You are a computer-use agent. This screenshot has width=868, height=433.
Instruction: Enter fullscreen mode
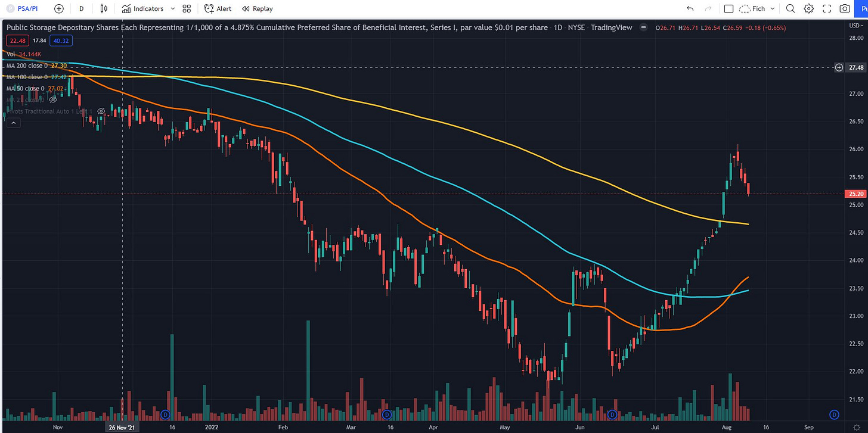click(x=827, y=8)
